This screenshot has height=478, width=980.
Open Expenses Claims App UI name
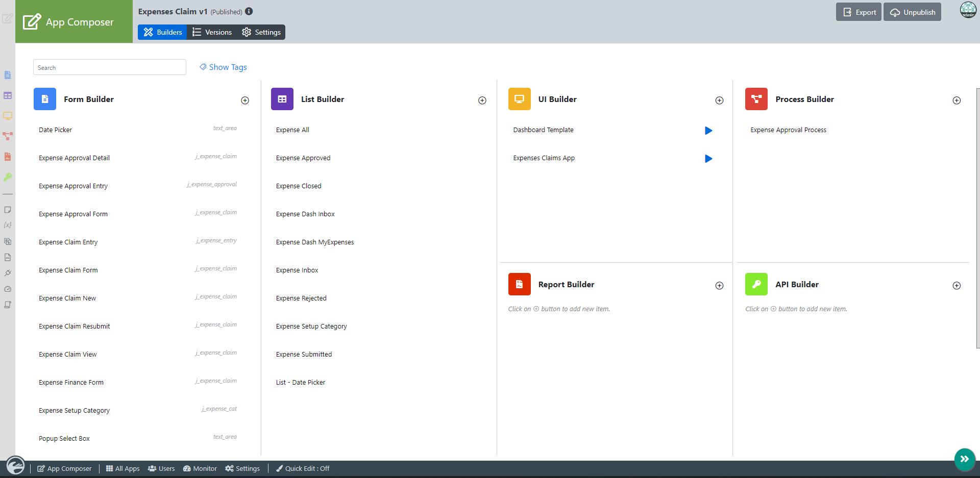544,158
